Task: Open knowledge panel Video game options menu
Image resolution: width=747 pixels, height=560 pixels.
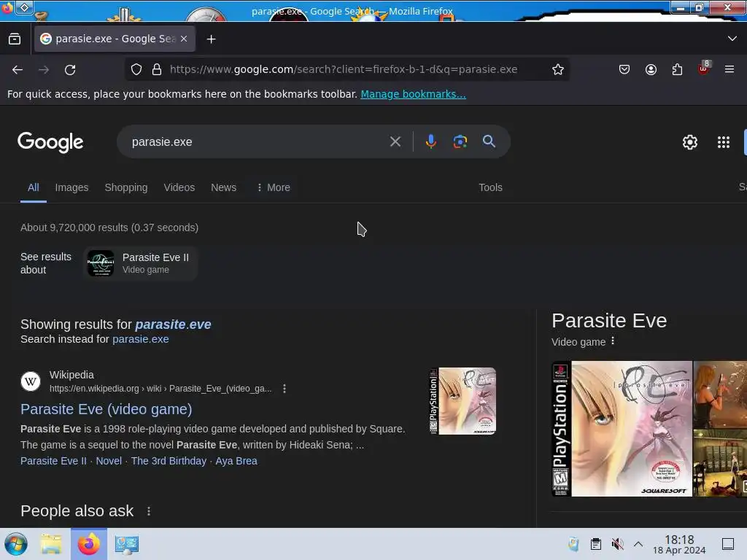Action: pyautogui.click(x=613, y=341)
